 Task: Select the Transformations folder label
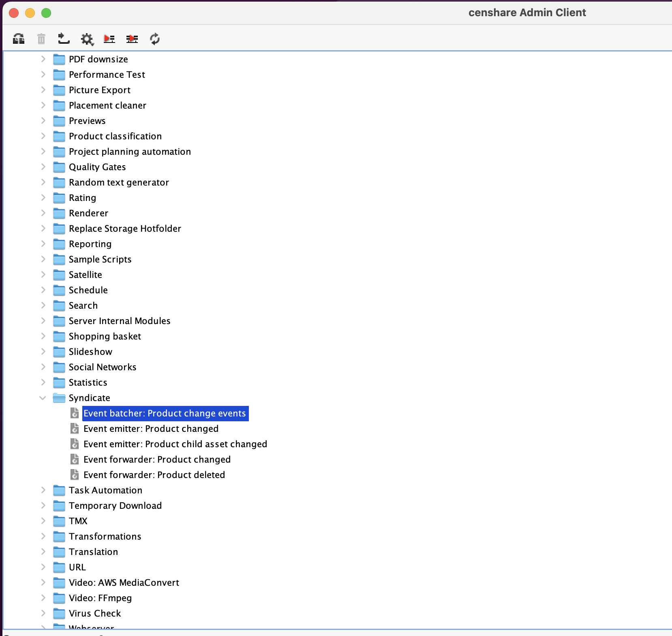[105, 536]
